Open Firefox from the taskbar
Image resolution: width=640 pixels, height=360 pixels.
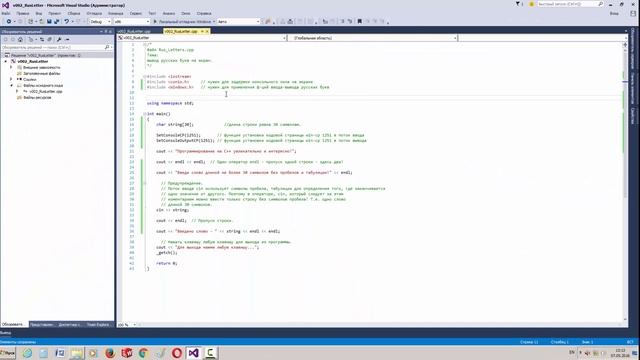point(110,353)
